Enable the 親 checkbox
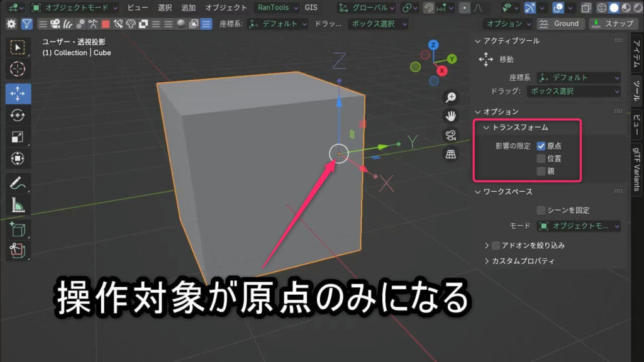The image size is (644, 362). (x=541, y=171)
